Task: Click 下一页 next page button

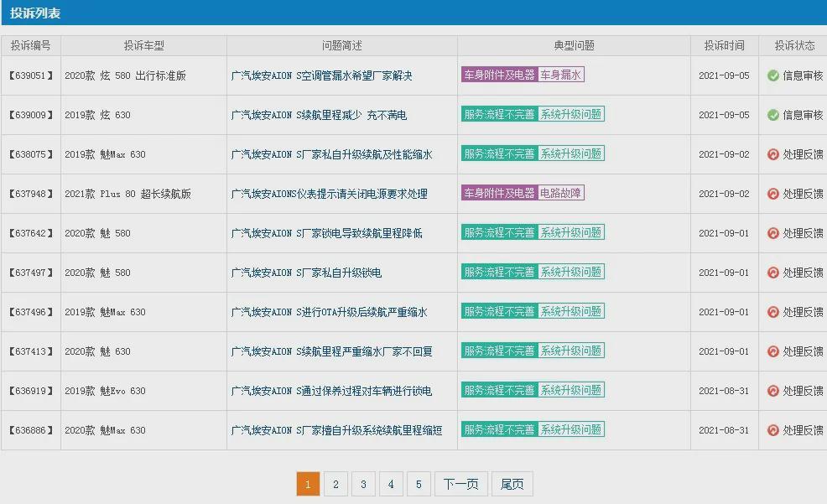Action: 461,484
